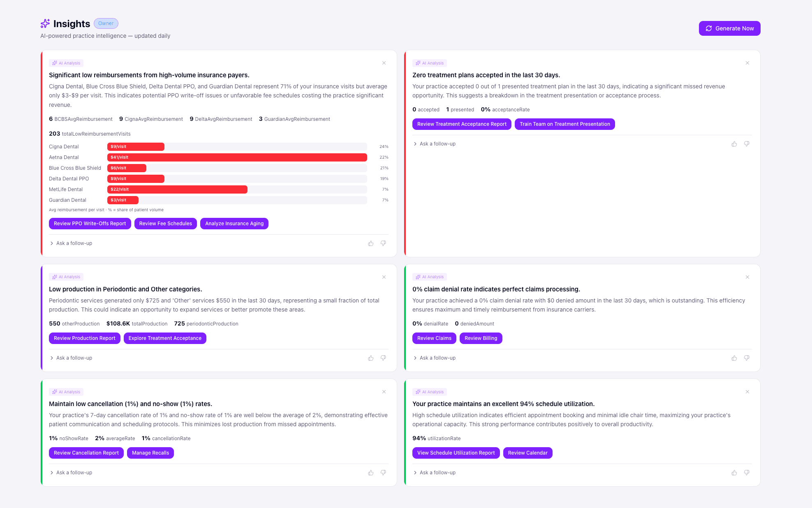Click the Manage Recalls button
This screenshot has height=508, width=812.
[x=150, y=453]
